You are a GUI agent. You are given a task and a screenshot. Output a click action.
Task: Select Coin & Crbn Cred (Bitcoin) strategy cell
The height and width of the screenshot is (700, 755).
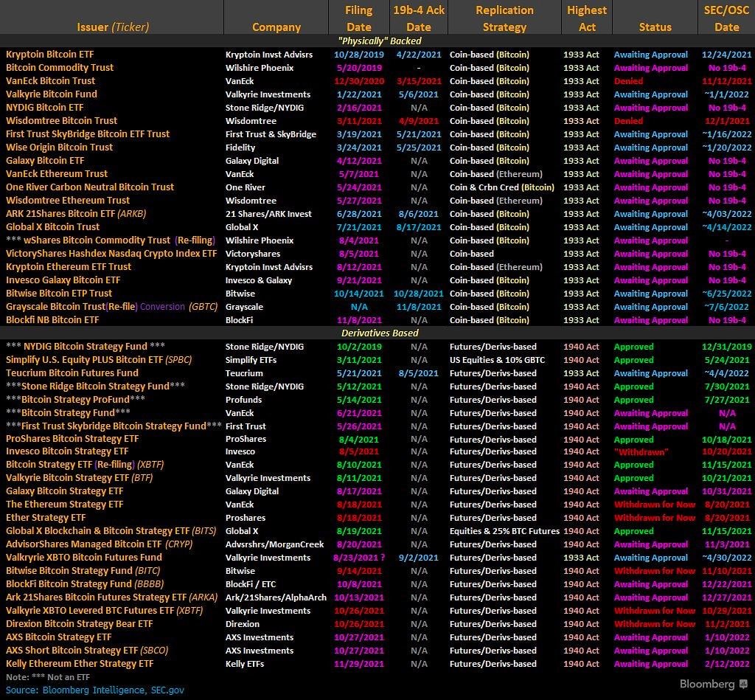coord(501,187)
